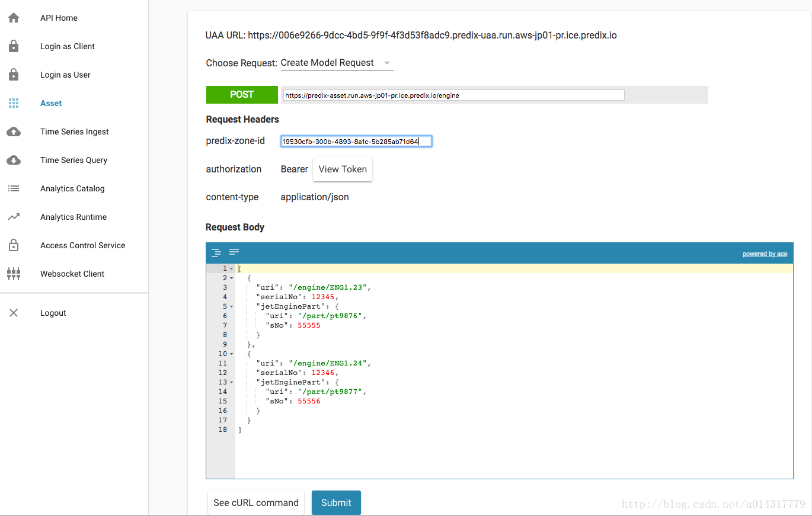The height and width of the screenshot is (516, 812).
Task: Go to Login as User
Action: pos(65,75)
